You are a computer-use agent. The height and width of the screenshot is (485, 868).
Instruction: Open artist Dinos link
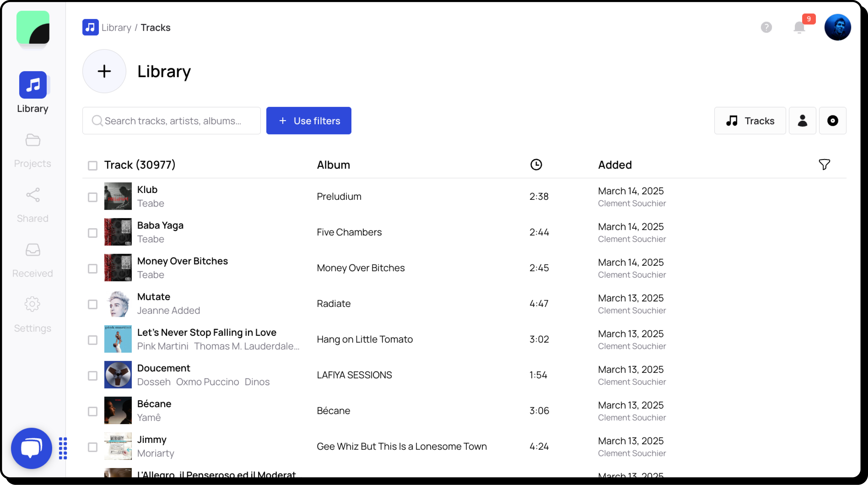(x=257, y=382)
